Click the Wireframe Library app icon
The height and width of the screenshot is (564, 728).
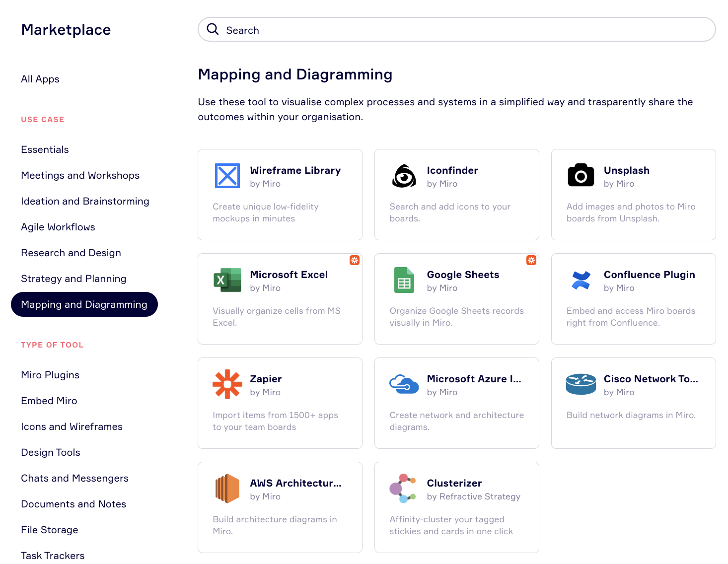tap(227, 176)
